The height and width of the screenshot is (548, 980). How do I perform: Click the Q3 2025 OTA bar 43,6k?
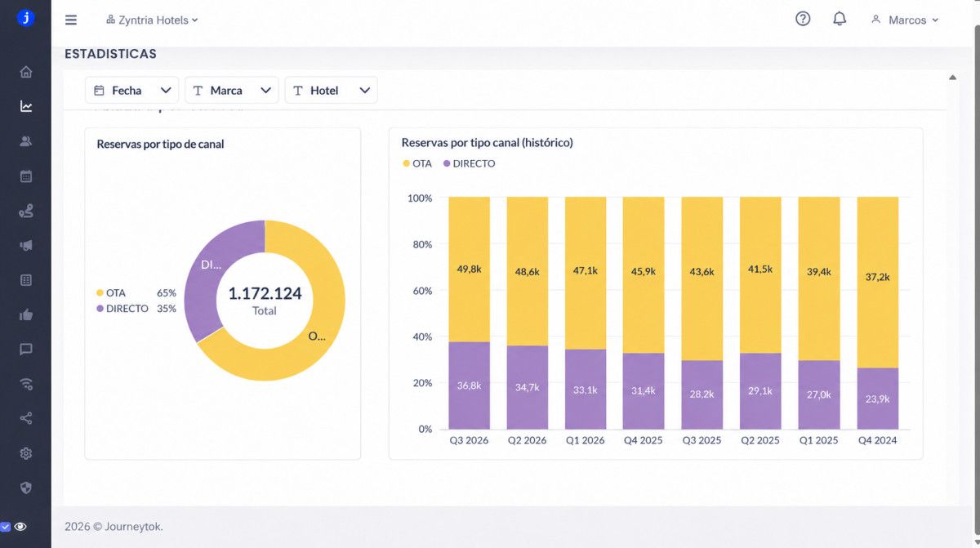click(x=702, y=278)
